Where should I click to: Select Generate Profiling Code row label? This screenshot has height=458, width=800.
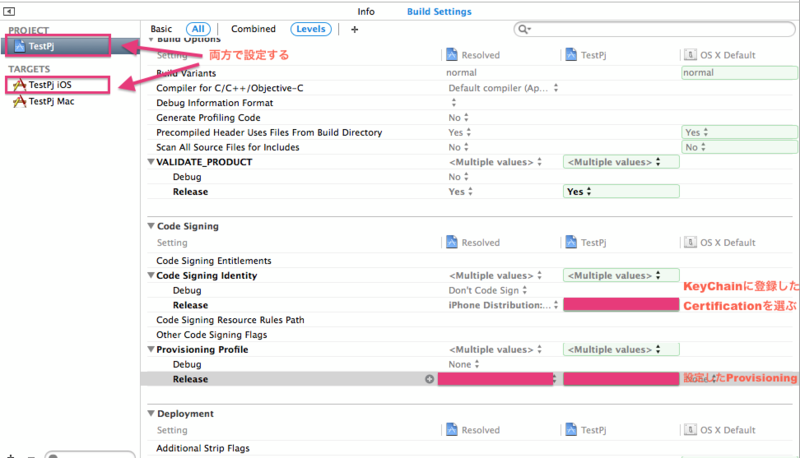click(x=208, y=118)
